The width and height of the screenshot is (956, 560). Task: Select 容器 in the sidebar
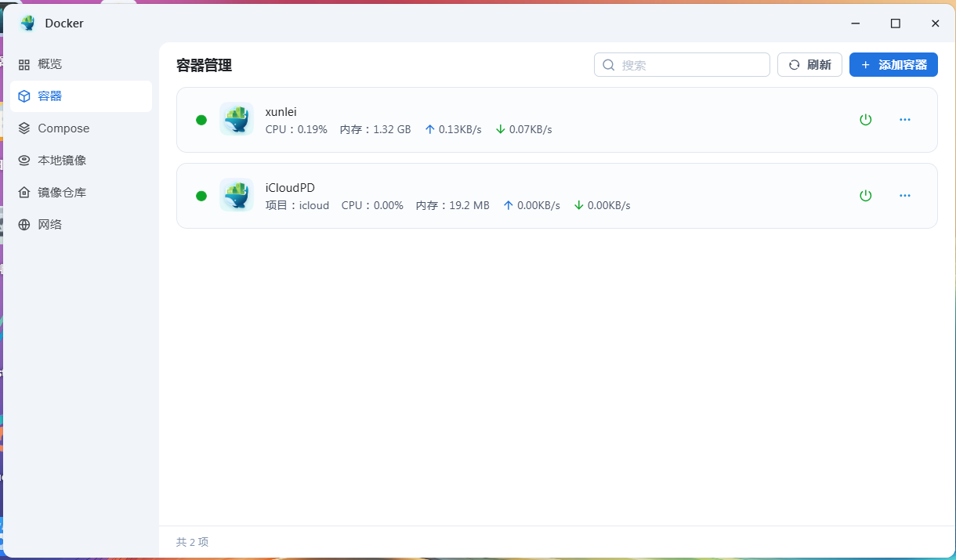pos(81,96)
